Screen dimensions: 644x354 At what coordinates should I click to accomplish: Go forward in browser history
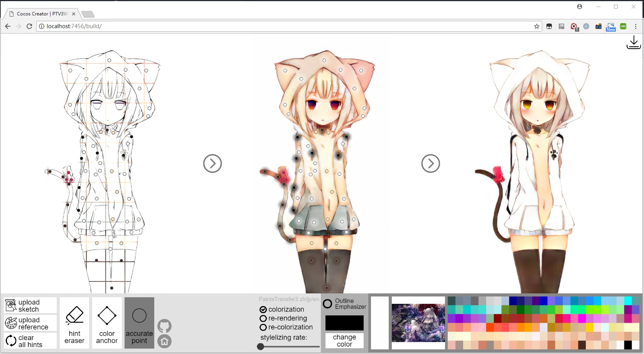pos(19,26)
